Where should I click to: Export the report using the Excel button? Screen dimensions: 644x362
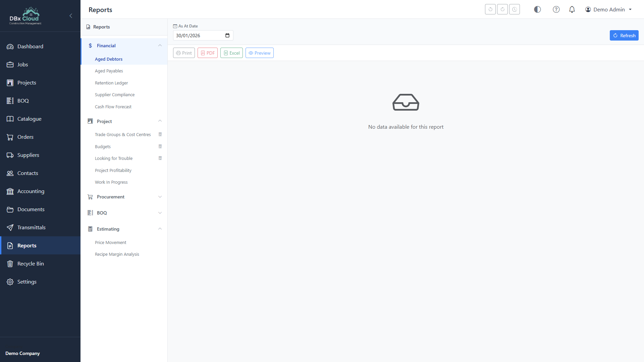click(231, 53)
